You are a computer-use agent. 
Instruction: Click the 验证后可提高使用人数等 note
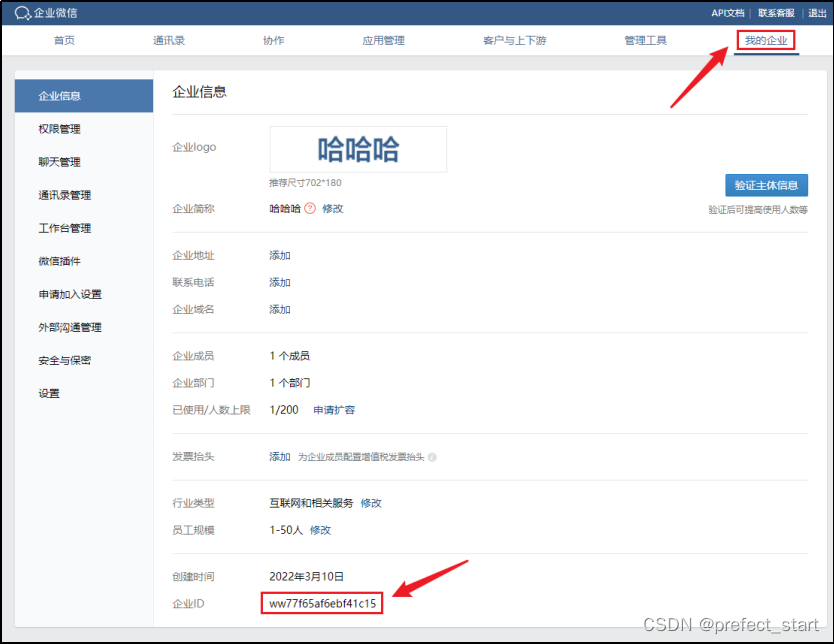(x=758, y=210)
